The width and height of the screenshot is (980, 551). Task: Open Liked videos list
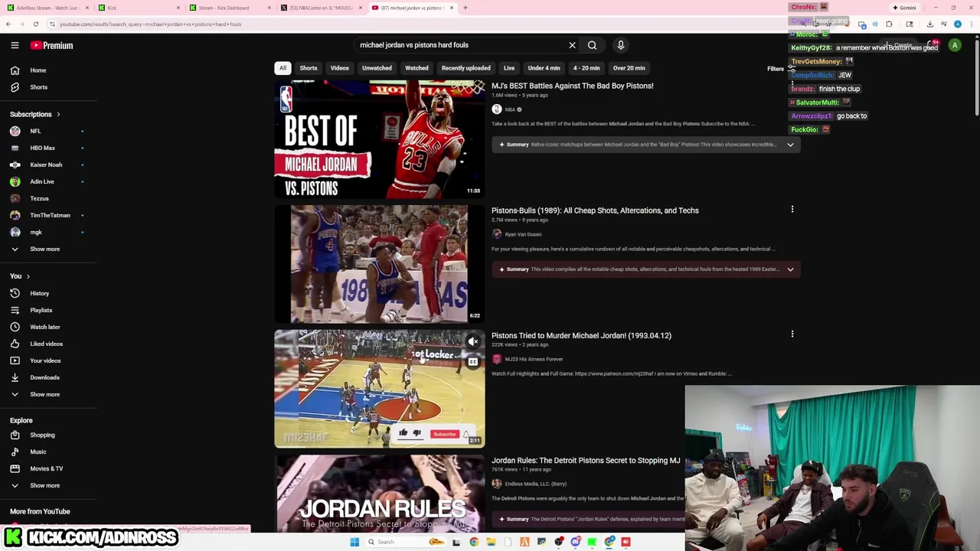pyautogui.click(x=48, y=344)
